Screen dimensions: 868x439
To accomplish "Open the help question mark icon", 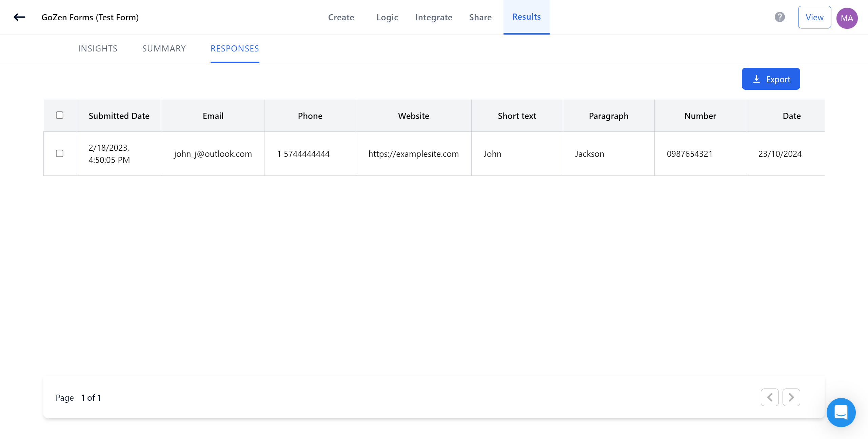I will 780,17.
